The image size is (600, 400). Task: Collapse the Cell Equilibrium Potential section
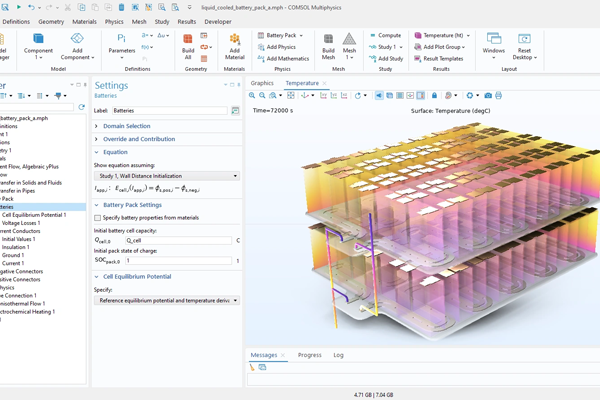(96, 276)
